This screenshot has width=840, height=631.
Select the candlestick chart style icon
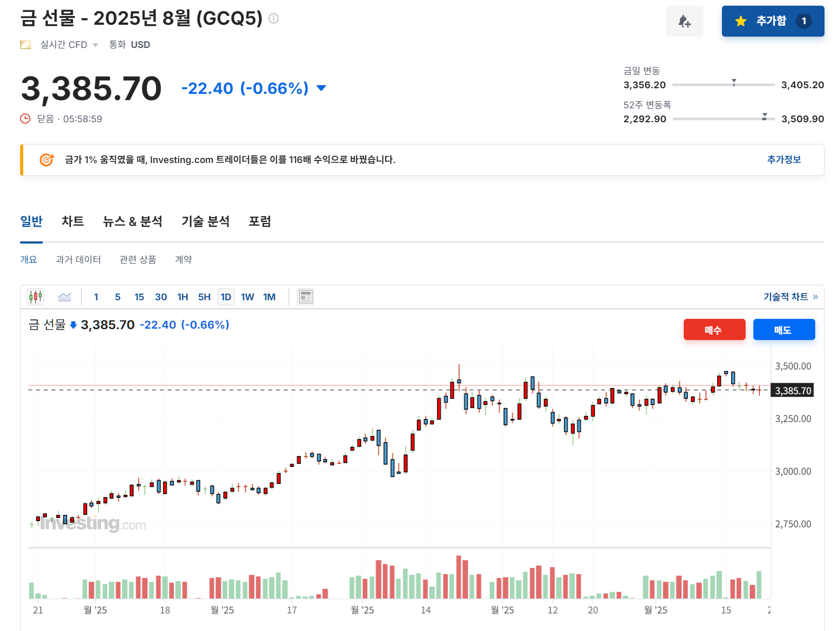35,296
